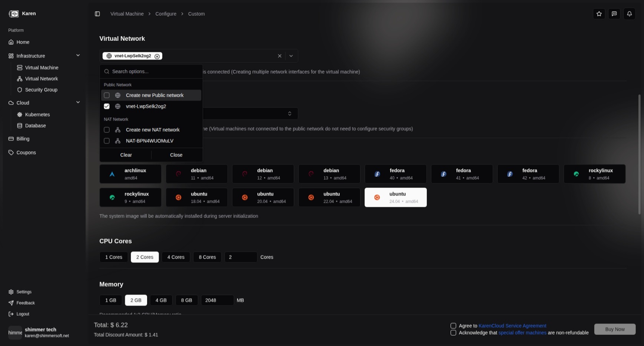Collapse the Cloud sidebar section
The width and height of the screenshot is (644, 346).
coord(78,103)
